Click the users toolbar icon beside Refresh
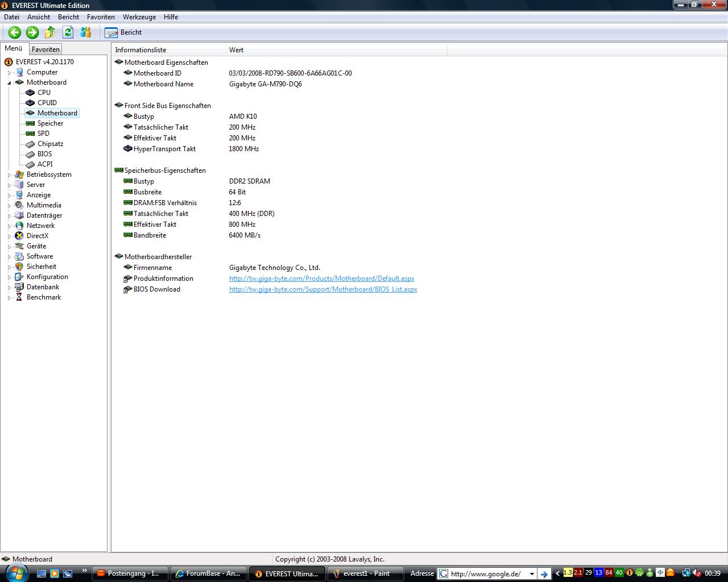Screen dimensions: 728x582 click(x=86, y=32)
